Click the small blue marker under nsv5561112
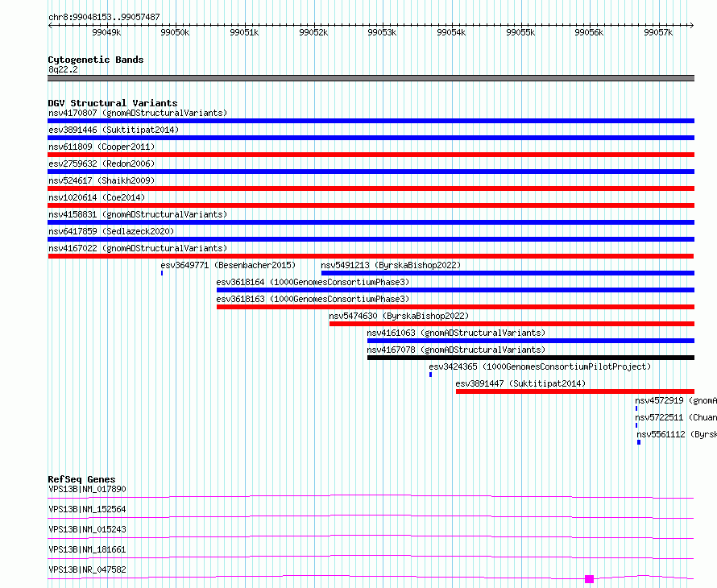The height and width of the screenshot is (588, 717). click(x=639, y=442)
